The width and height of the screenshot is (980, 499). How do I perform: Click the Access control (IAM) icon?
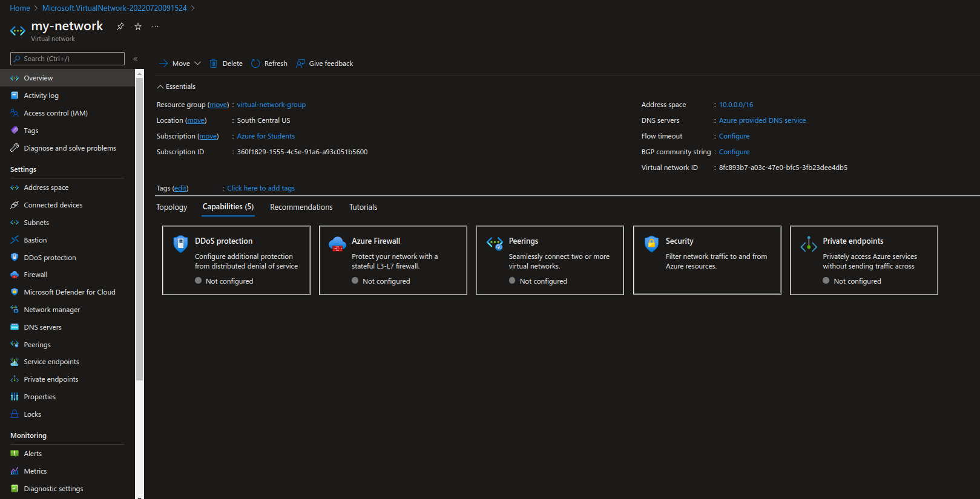click(15, 113)
